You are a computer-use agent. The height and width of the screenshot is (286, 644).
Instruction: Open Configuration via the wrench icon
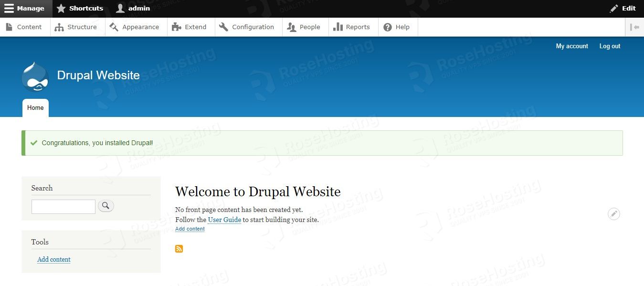click(222, 27)
